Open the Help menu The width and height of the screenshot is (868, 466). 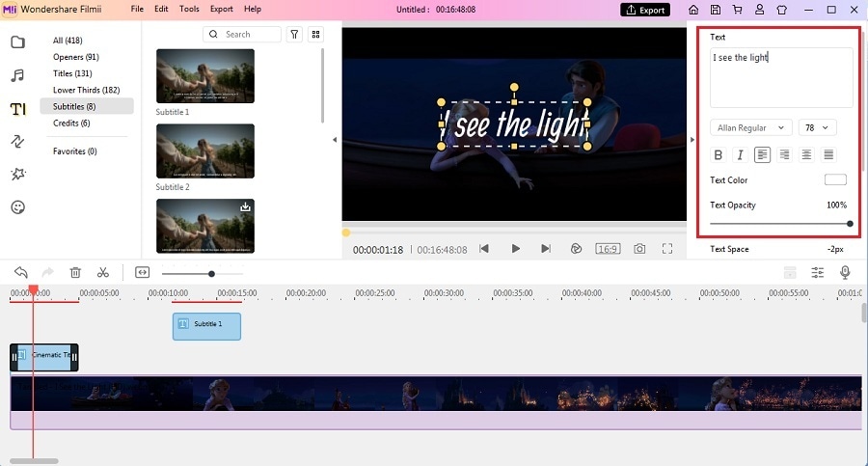[x=253, y=9]
